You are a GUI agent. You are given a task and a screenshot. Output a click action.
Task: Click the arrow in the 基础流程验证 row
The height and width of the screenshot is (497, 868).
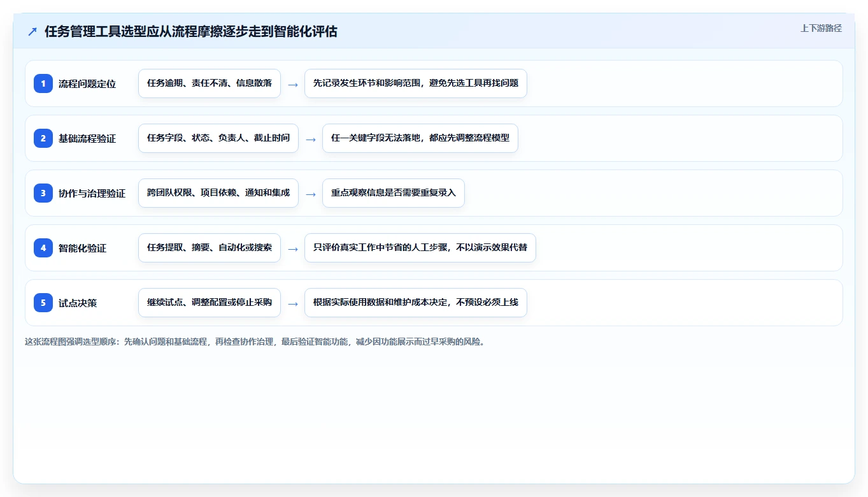(x=311, y=139)
